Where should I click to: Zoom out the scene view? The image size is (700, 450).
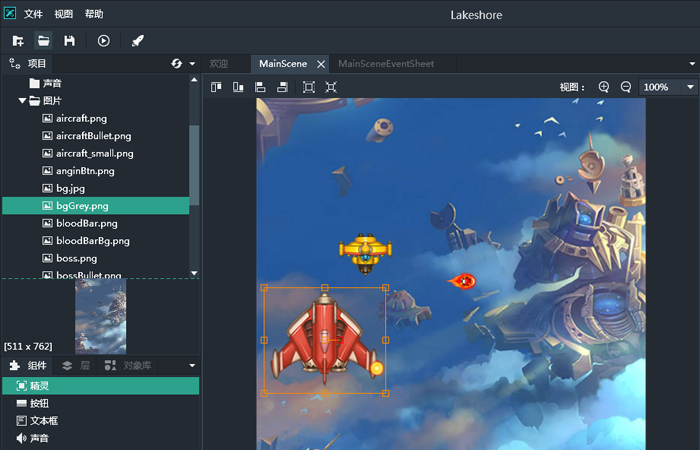click(626, 87)
